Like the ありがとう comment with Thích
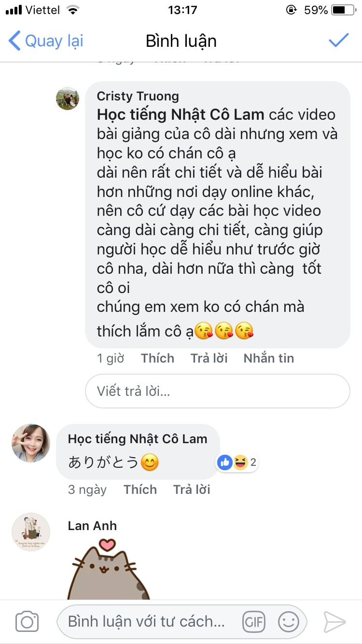Viewport: 362px width, 644px height. pyautogui.click(x=140, y=490)
